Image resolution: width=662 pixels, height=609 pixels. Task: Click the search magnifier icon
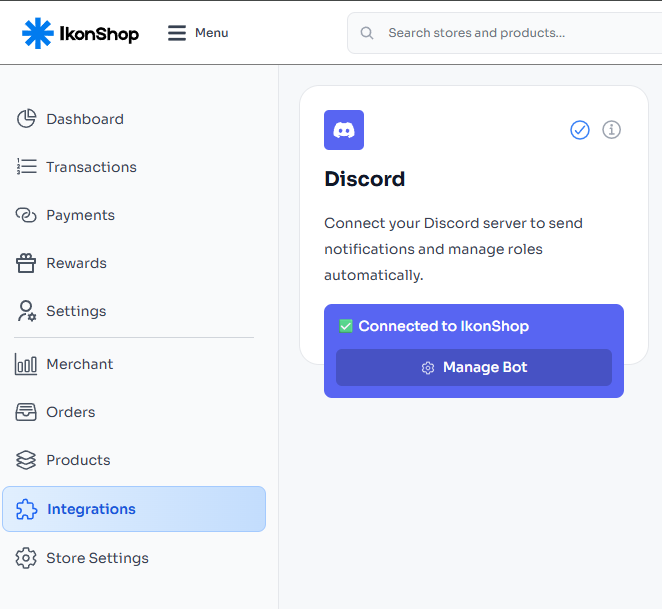tap(367, 33)
